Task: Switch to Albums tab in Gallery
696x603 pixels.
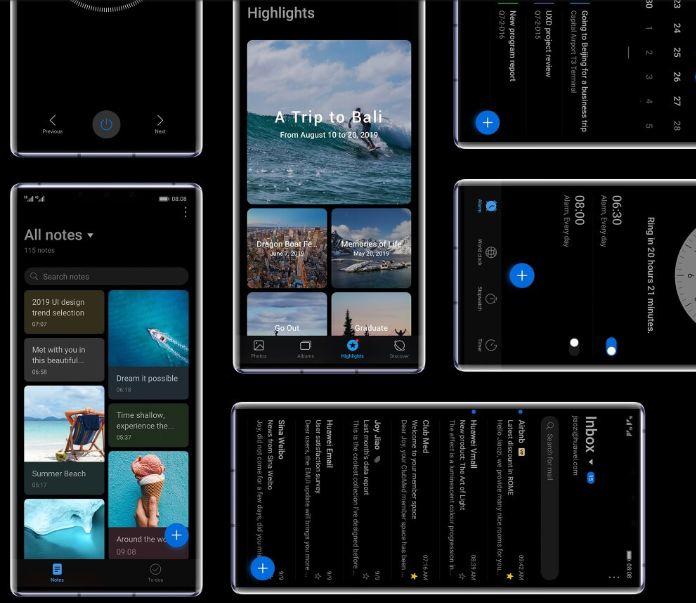Action: pyautogui.click(x=305, y=349)
